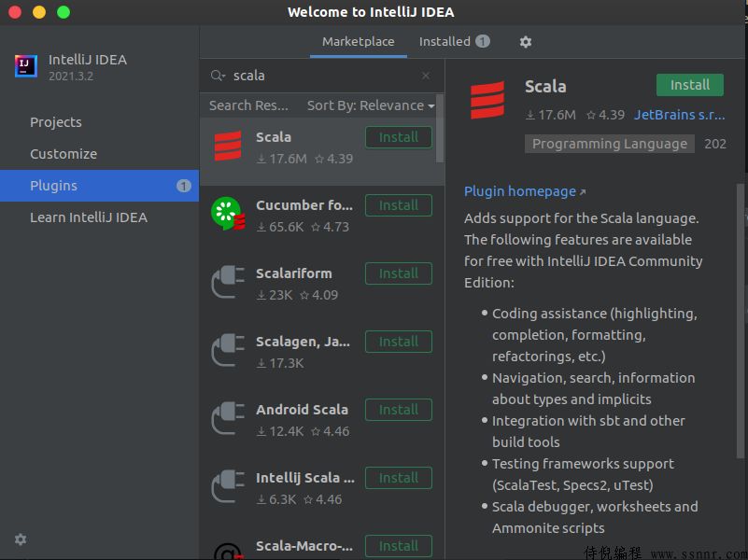Select the Scalagen, Ja... plugin row
748x560 pixels.
322,356
